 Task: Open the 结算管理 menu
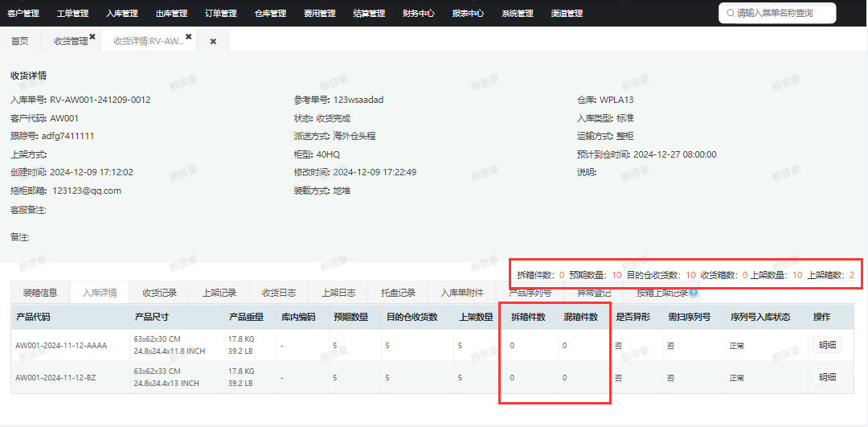369,14
